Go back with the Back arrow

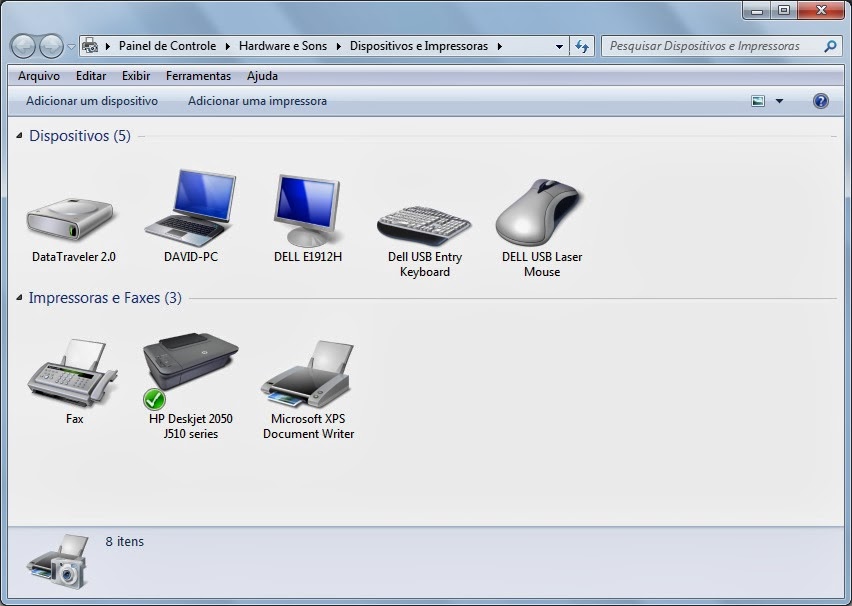tap(23, 46)
